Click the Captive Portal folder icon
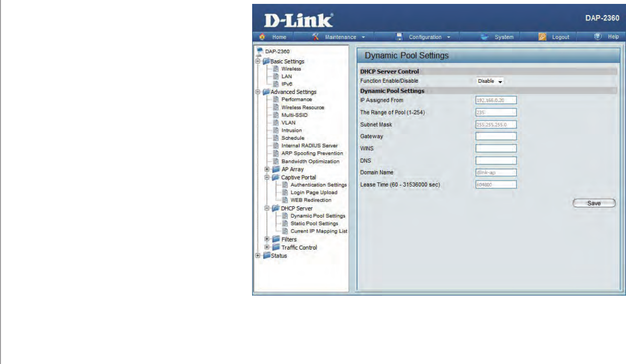Screen dimensions: 626x364 276,177
